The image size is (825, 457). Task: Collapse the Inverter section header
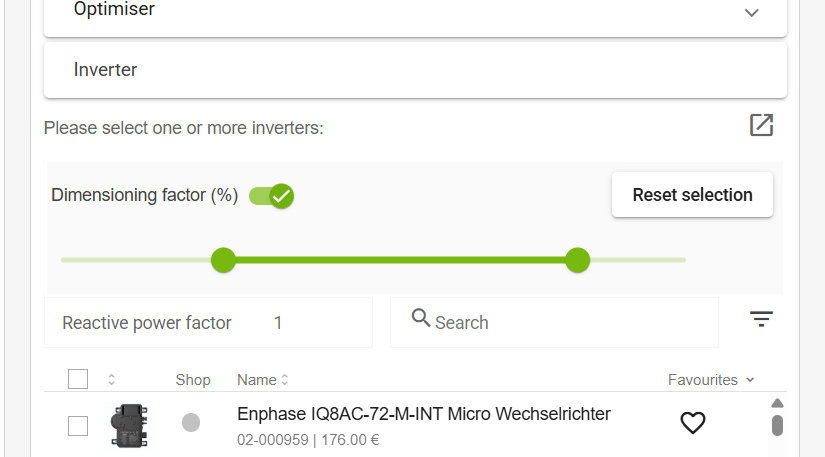pos(415,70)
